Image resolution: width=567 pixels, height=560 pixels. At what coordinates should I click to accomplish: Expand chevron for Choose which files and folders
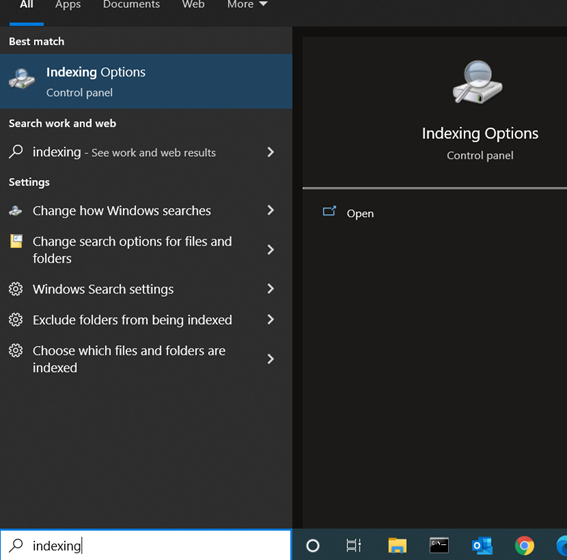(270, 359)
